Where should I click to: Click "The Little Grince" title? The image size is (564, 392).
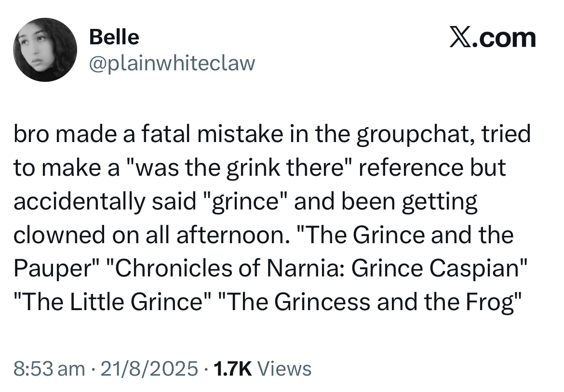[x=110, y=302]
